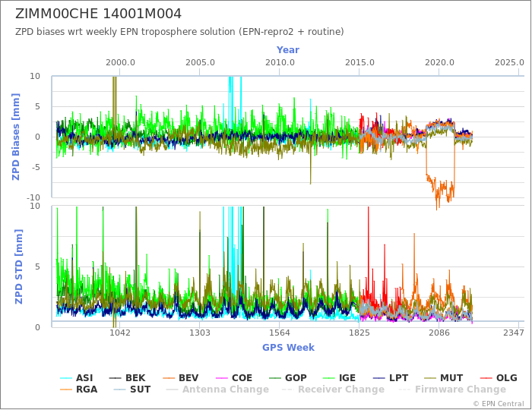This screenshot has height=410, width=532.
Task: Toggle the LPT series legend label
Action: 391,377
